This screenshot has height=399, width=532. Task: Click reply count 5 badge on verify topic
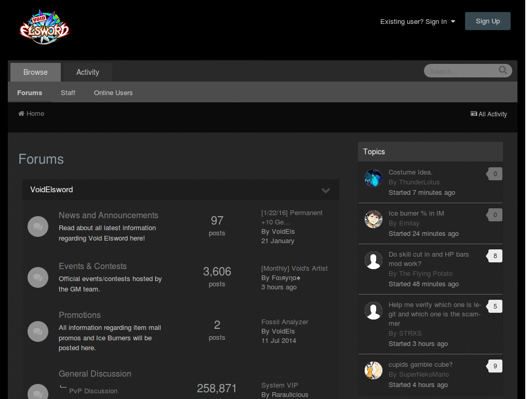point(495,307)
